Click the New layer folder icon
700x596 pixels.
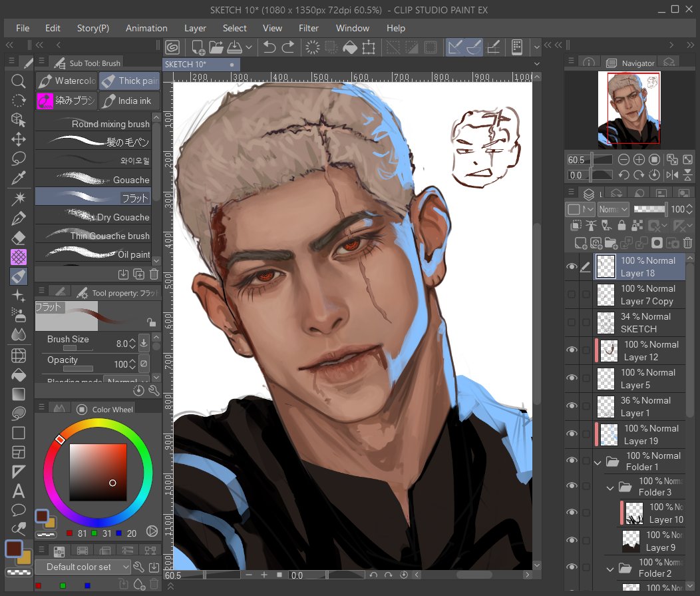[611, 242]
